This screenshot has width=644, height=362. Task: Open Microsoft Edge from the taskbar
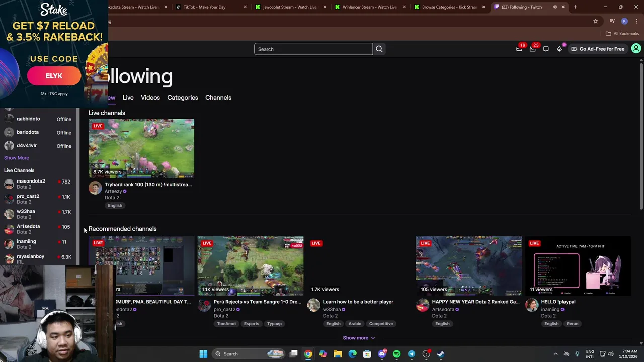(x=352, y=354)
